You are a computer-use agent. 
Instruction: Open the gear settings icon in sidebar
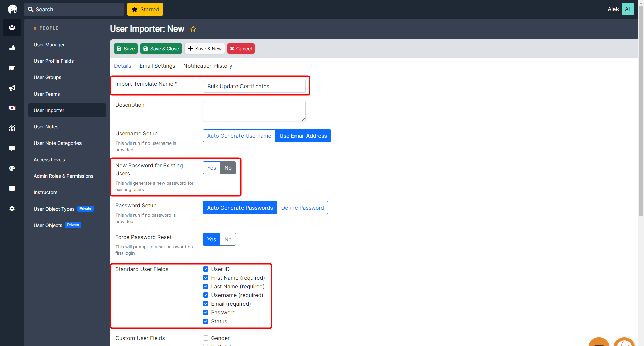12,209
